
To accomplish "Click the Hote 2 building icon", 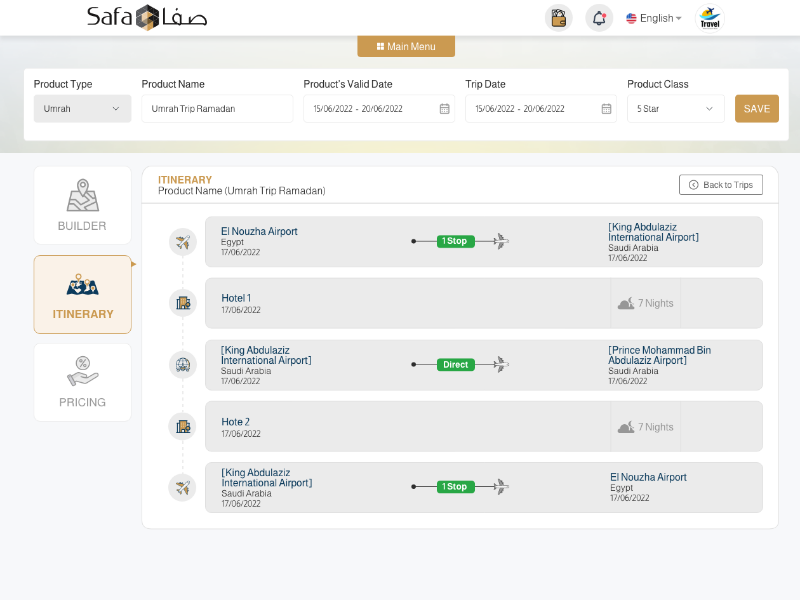I will click(182, 427).
